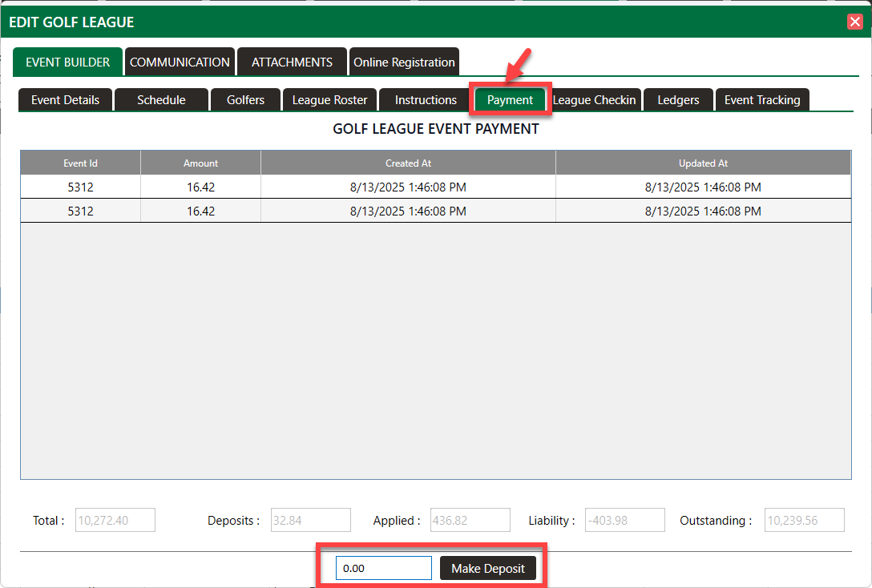The height and width of the screenshot is (588, 872).
Task: Open the League Checkin sub-tab
Action: 595,99
